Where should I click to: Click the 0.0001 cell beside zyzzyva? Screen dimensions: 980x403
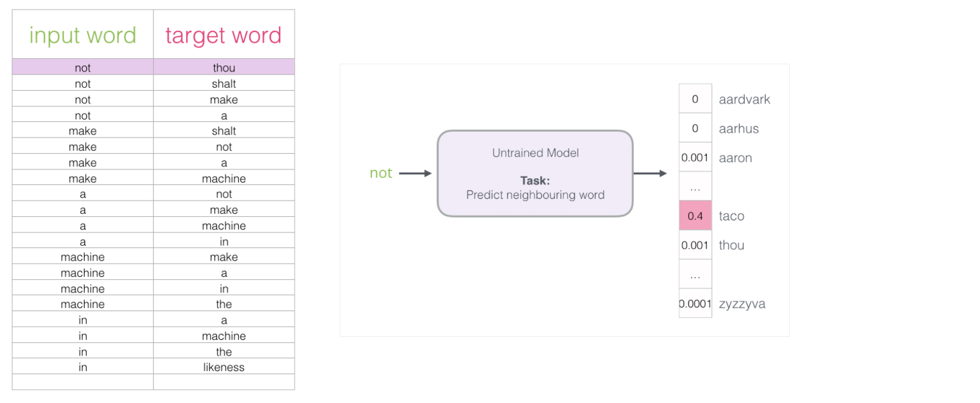[x=695, y=303]
